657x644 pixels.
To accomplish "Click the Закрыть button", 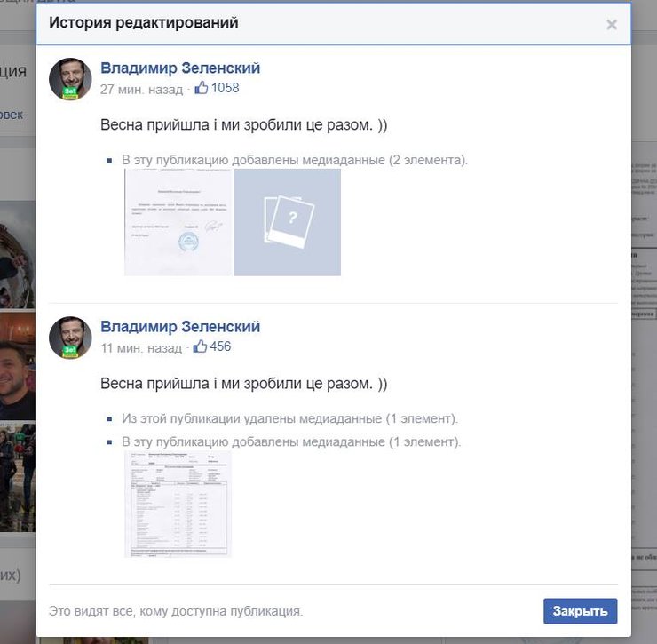I will tap(580, 611).
